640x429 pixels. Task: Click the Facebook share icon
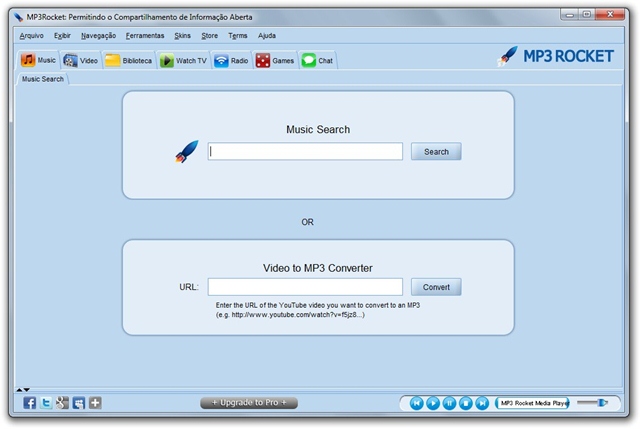click(x=29, y=403)
